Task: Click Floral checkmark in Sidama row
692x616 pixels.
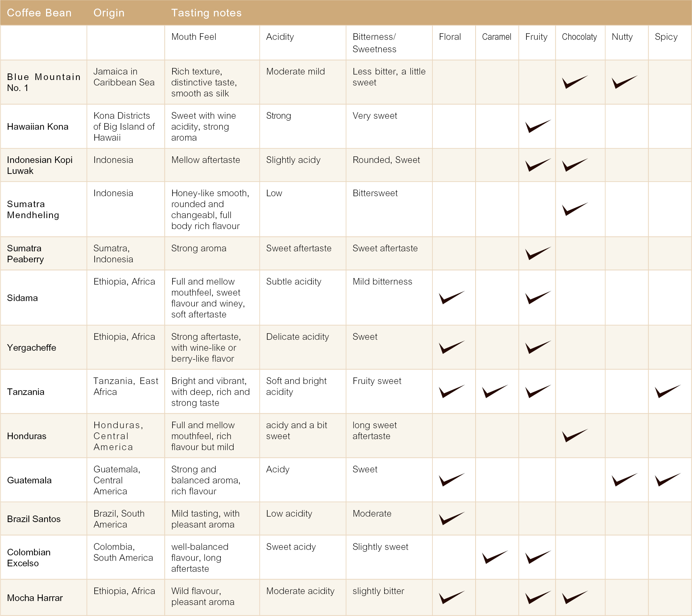Action: (451, 298)
